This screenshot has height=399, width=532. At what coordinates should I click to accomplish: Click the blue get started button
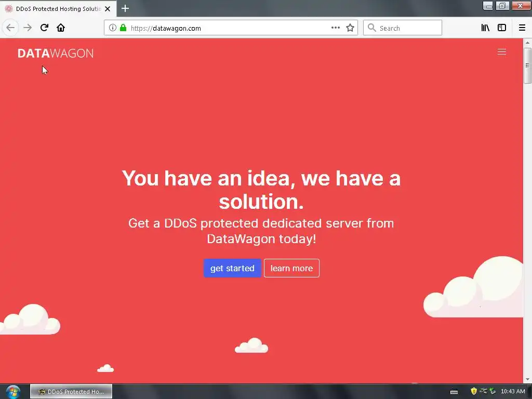[x=232, y=268]
